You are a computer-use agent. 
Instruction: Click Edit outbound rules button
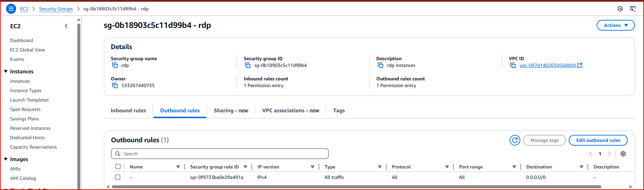pyautogui.click(x=598, y=140)
